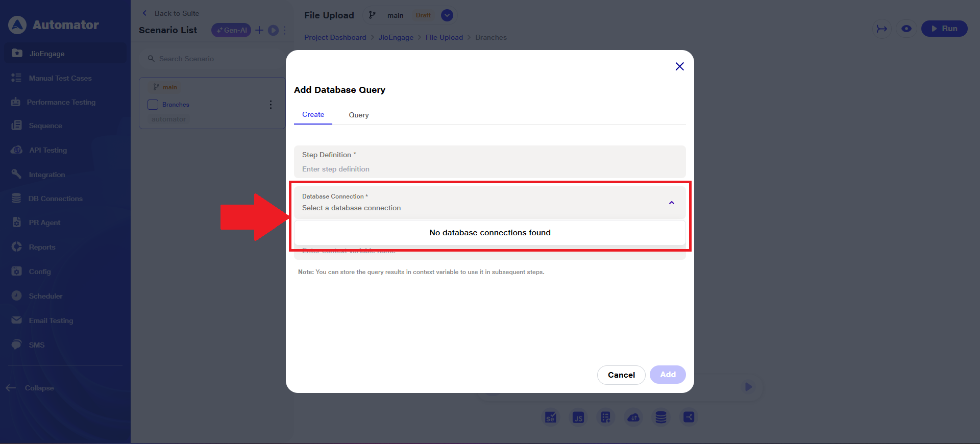Switch to the Query tab

[358, 115]
